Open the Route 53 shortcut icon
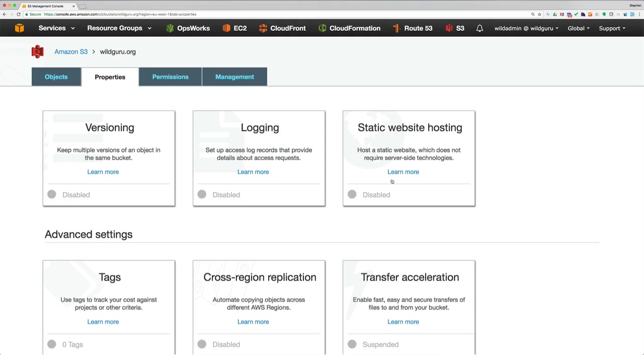The height and width of the screenshot is (362, 644). pyautogui.click(x=396, y=28)
